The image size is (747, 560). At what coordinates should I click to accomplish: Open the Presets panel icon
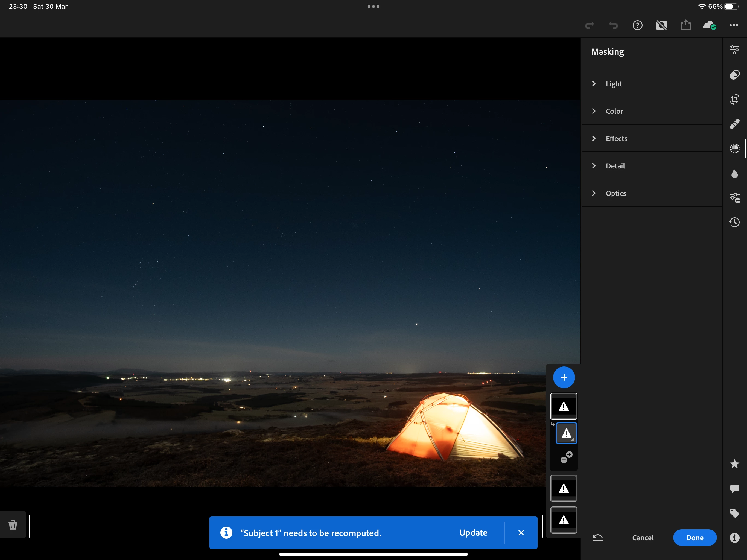734,75
